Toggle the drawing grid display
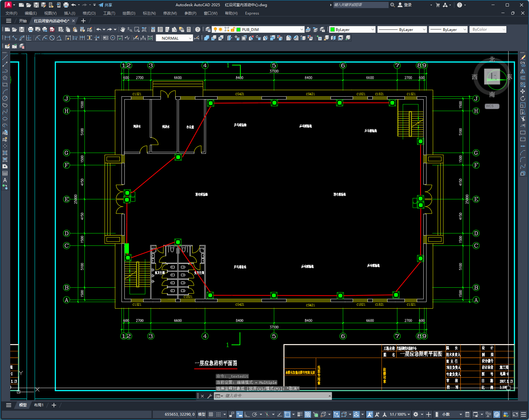Viewport: 529px width, 420px height. point(211,414)
